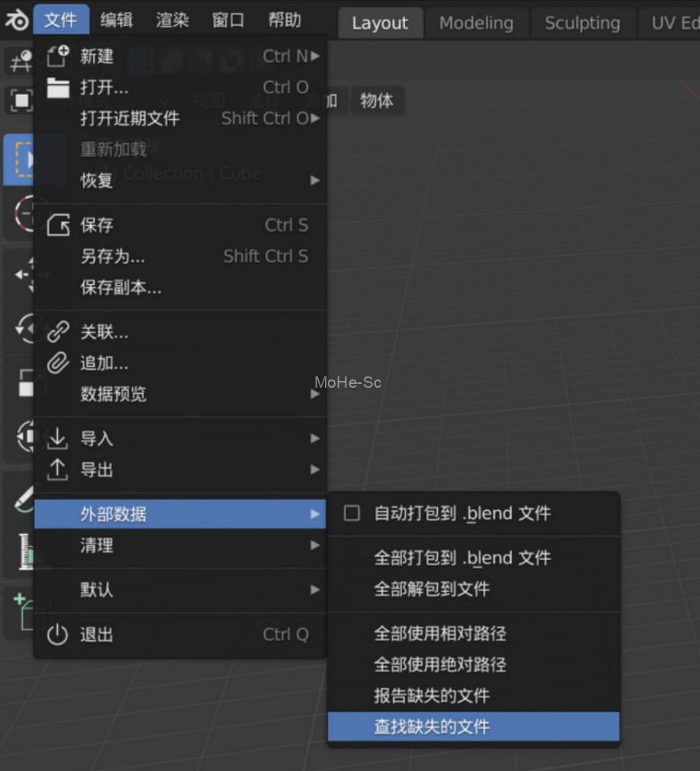This screenshot has height=771, width=700.
Task: Switch to the Modeling workspace tab
Action: pyautogui.click(x=476, y=24)
